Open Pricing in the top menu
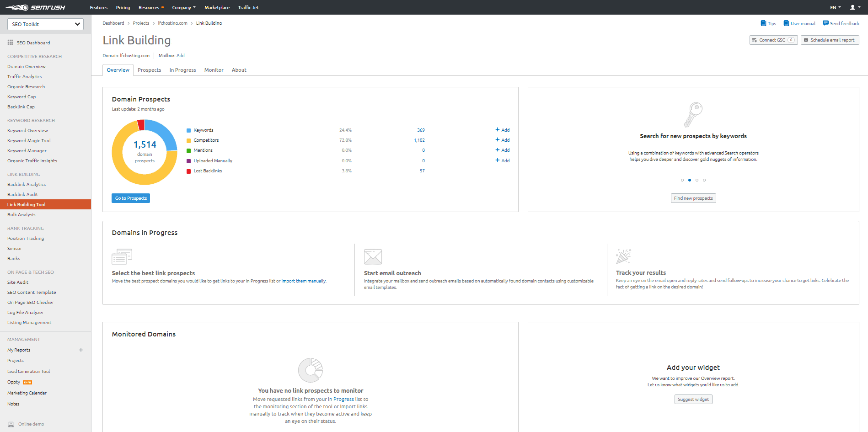The width and height of the screenshot is (868, 432). pos(123,7)
